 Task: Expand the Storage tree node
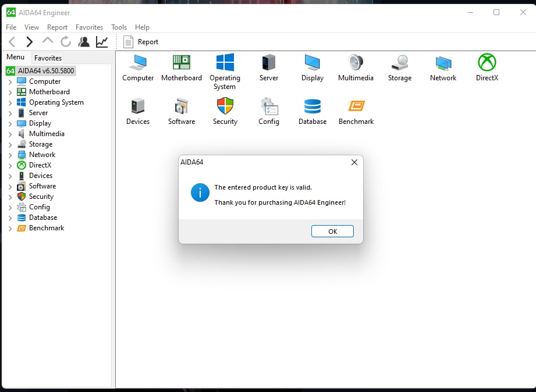tap(10, 145)
